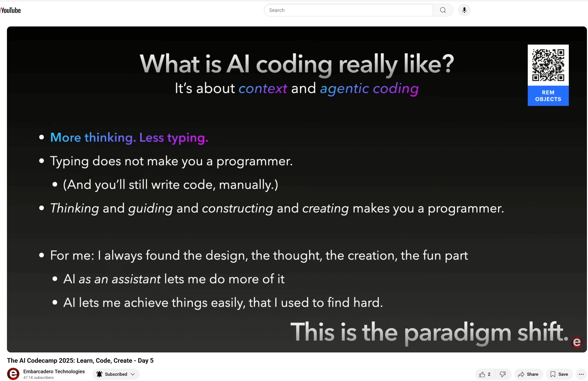Open the video title The AI Codecamp 2025
588x381 pixels.
point(80,360)
